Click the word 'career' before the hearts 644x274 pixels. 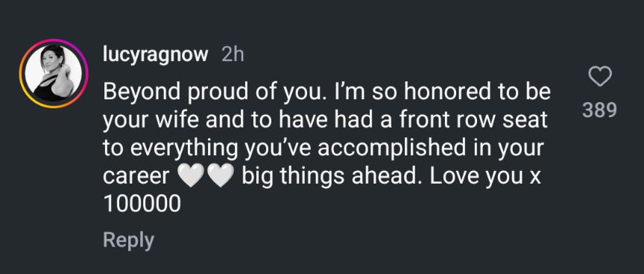(x=136, y=178)
